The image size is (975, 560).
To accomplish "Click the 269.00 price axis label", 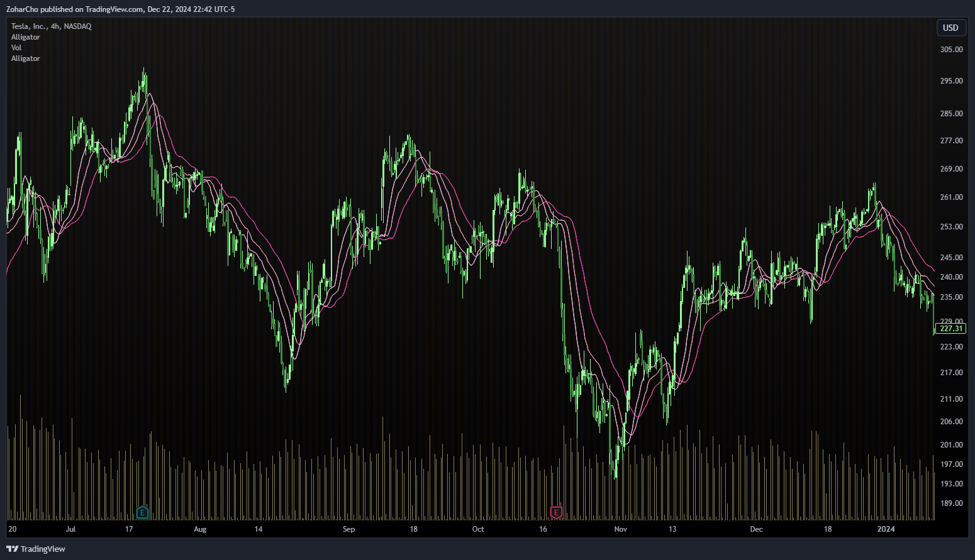I will [951, 169].
